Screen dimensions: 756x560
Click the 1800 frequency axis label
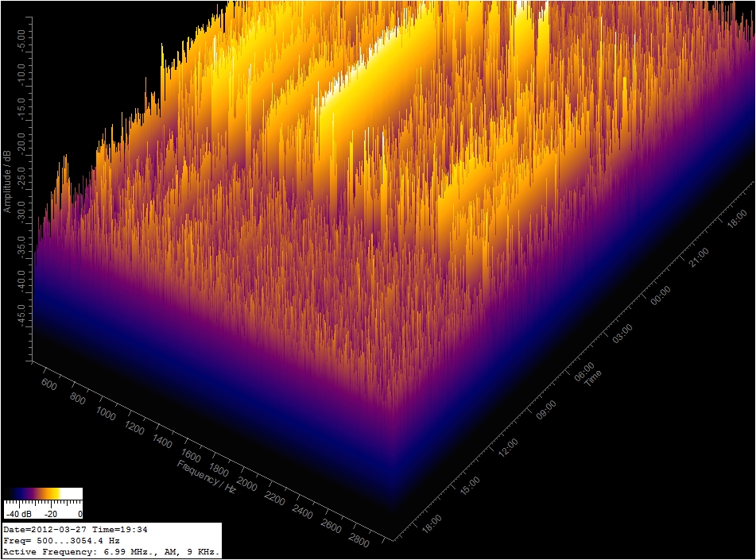point(219,469)
